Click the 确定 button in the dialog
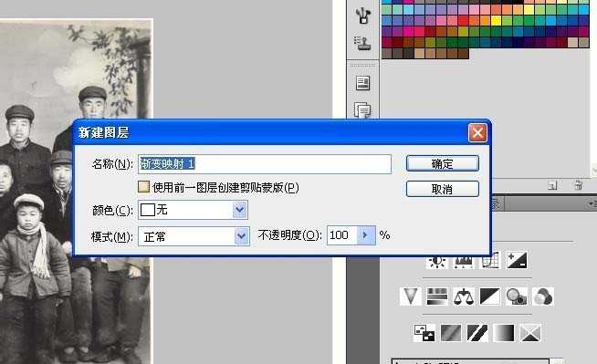Screen dimensions: 597x364 click(x=443, y=163)
